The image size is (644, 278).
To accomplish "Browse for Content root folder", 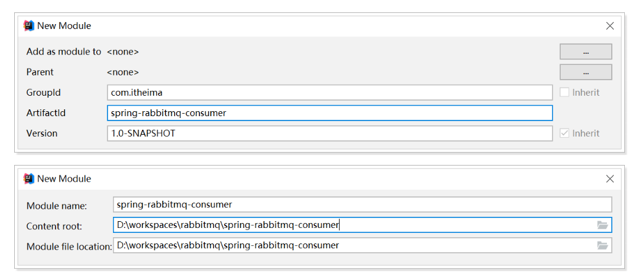I will [x=603, y=225].
